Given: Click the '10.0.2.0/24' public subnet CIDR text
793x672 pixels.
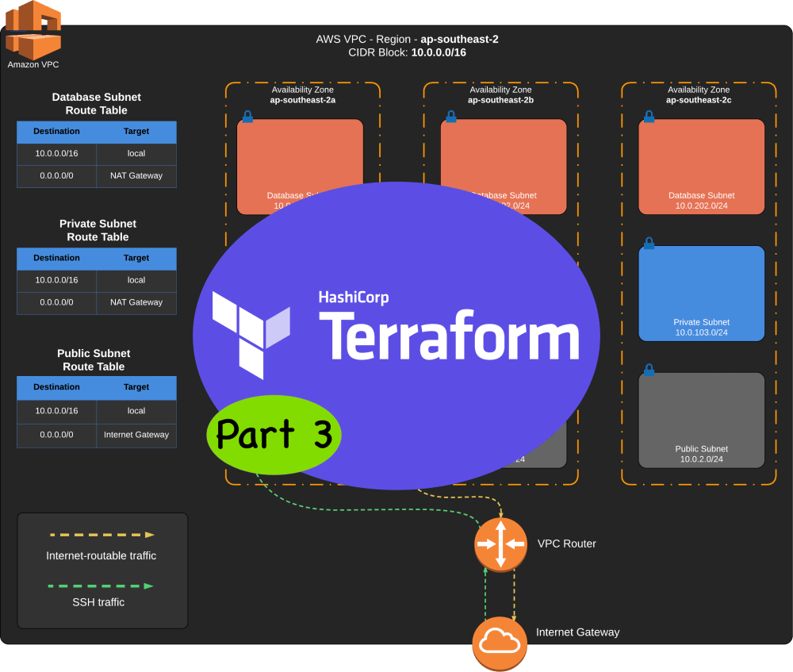Looking at the screenshot, I should [x=702, y=459].
